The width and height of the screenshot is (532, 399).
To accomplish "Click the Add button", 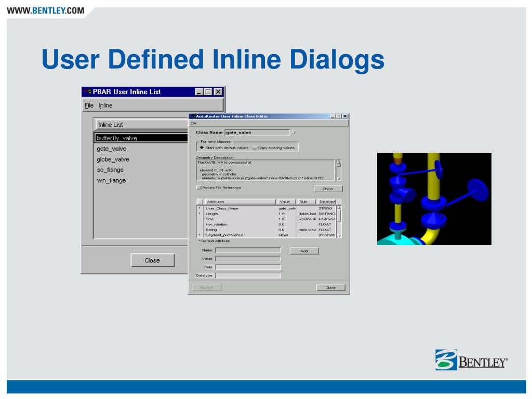I will click(x=304, y=251).
